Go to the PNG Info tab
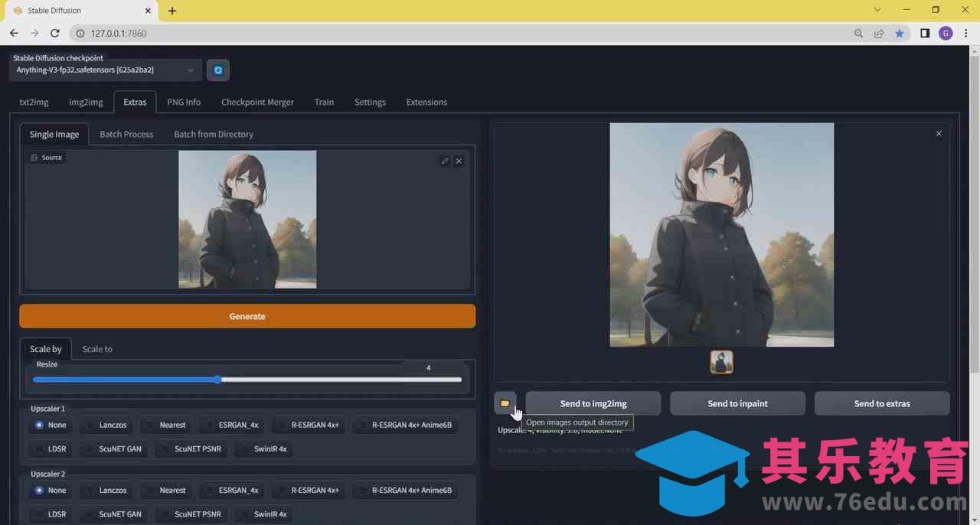 (184, 102)
